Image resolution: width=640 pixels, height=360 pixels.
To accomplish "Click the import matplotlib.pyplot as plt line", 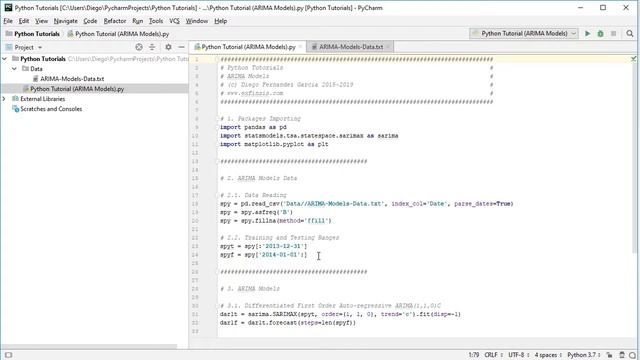I will tap(274, 144).
